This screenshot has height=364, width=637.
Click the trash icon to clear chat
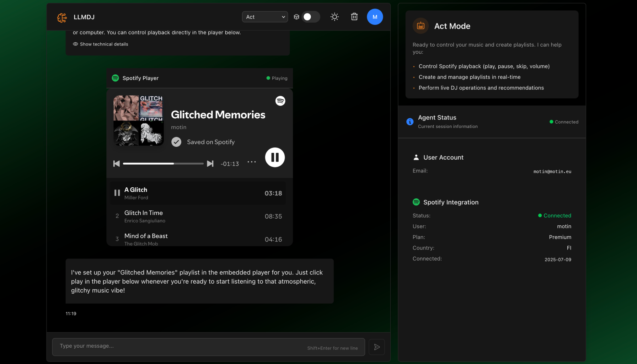coord(354,17)
